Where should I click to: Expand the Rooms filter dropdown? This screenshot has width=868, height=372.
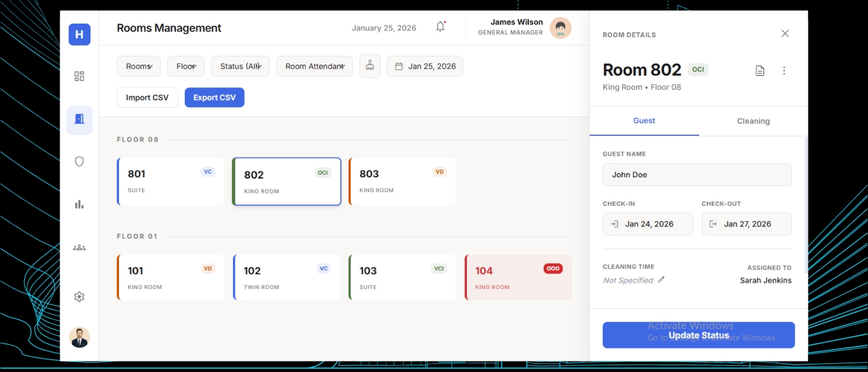pyautogui.click(x=138, y=66)
